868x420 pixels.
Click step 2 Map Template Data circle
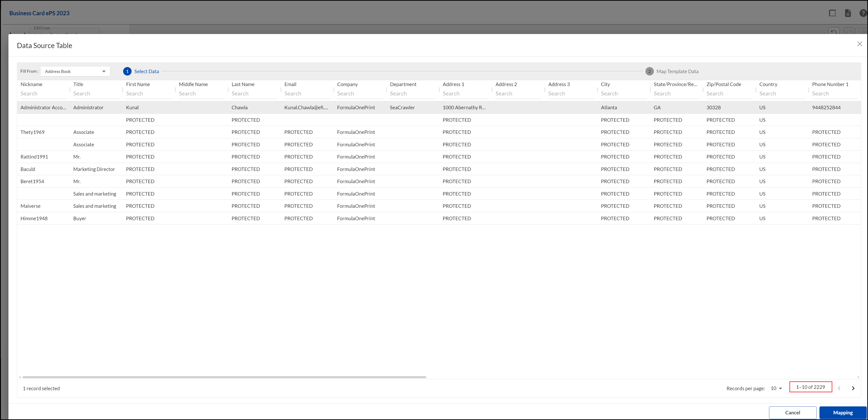tap(649, 71)
